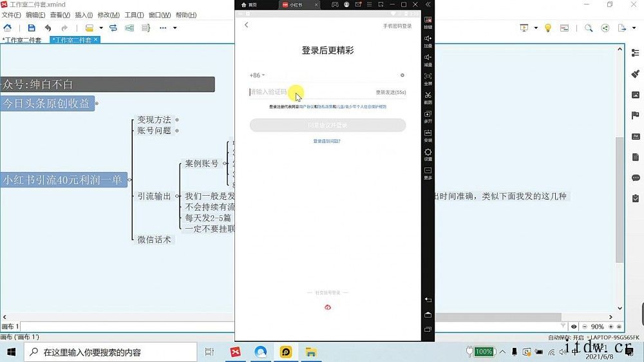Click the green share icon in XMind
This screenshot has width=644, height=362.
click(605, 28)
